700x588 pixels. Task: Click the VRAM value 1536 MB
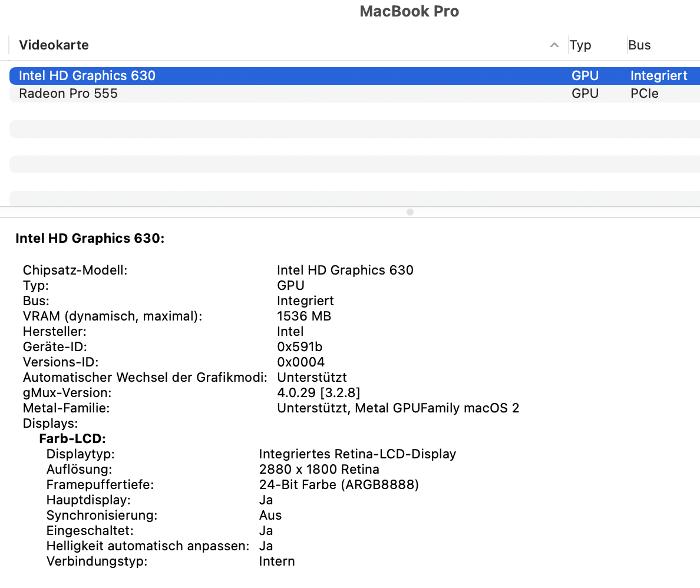click(304, 316)
